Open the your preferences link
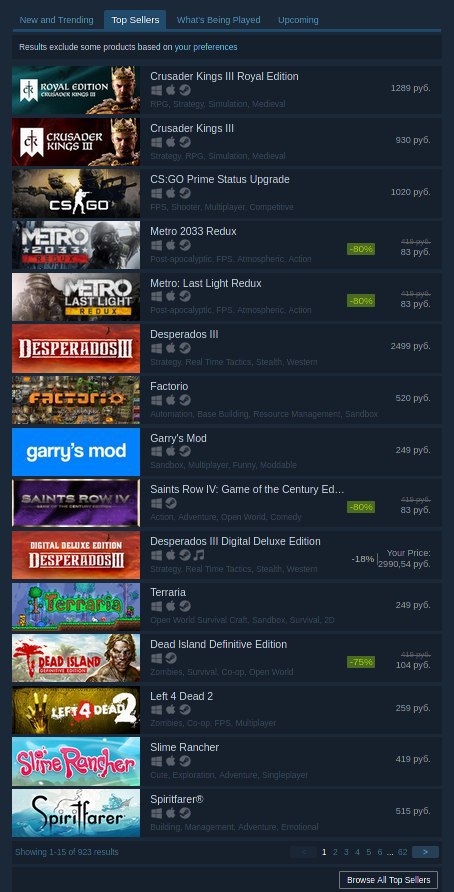 206,47
